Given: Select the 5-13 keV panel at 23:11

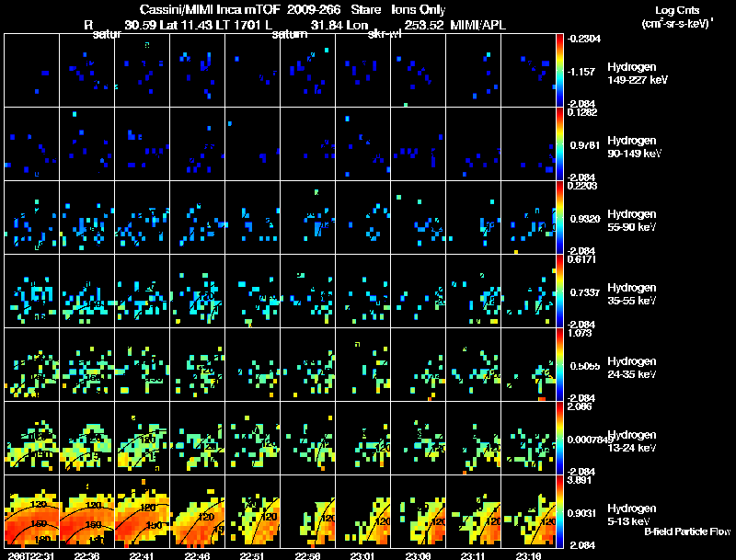Looking at the screenshot, I should 473,511.
